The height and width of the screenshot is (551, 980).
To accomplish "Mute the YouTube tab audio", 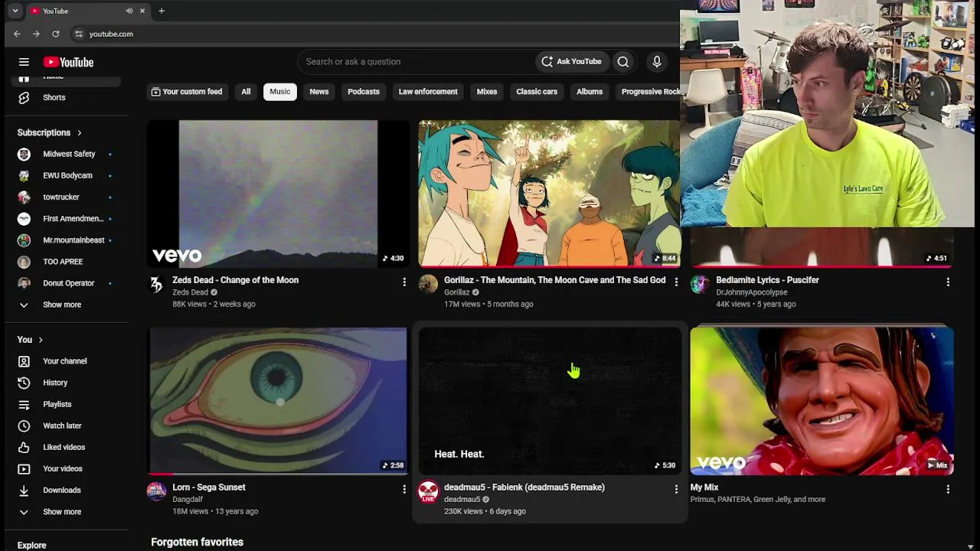I will click(129, 11).
